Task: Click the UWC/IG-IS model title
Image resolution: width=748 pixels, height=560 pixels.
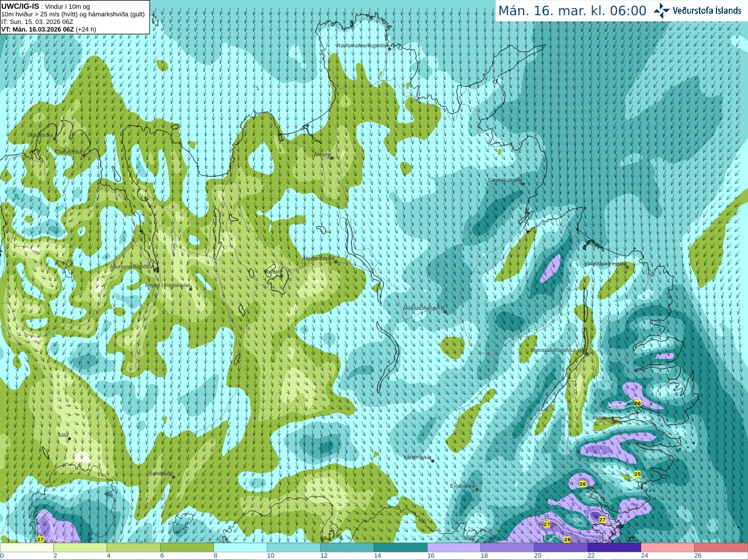Action: [20, 6]
